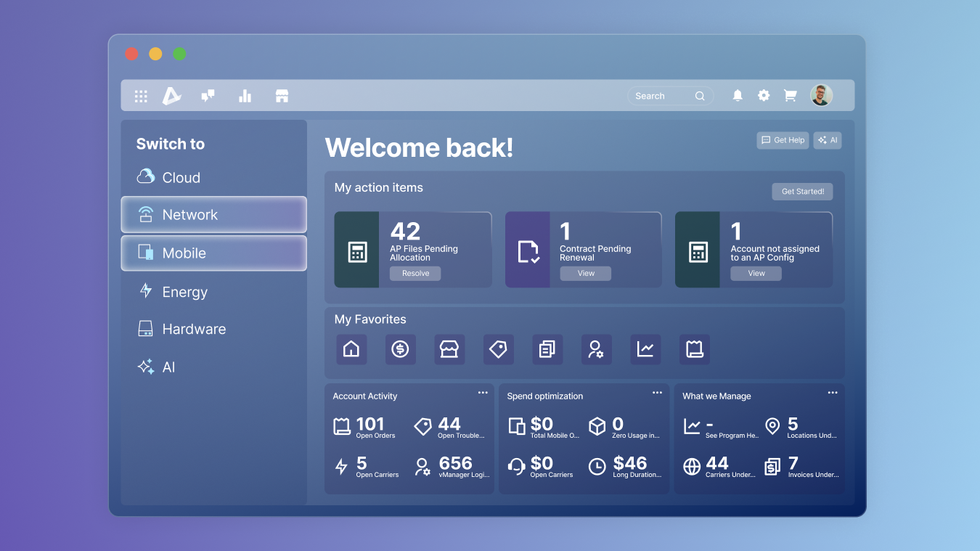Click the price tag favorite icon
Image resolution: width=980 pixels, height=551 pixels.
coord(498,349)
